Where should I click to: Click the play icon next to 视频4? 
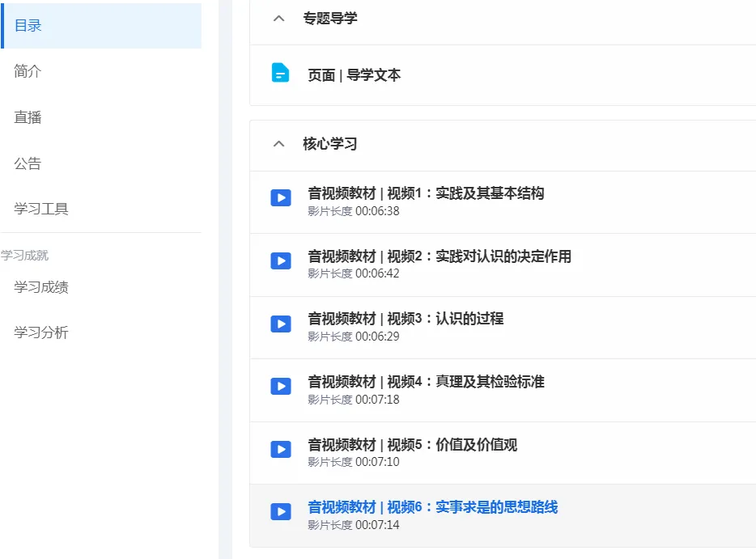(280, 386)
